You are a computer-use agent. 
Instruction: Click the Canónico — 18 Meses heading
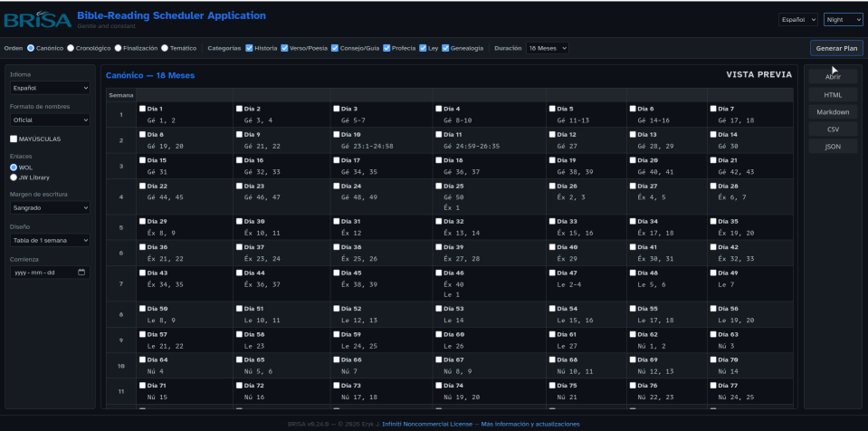click(150, 75)
